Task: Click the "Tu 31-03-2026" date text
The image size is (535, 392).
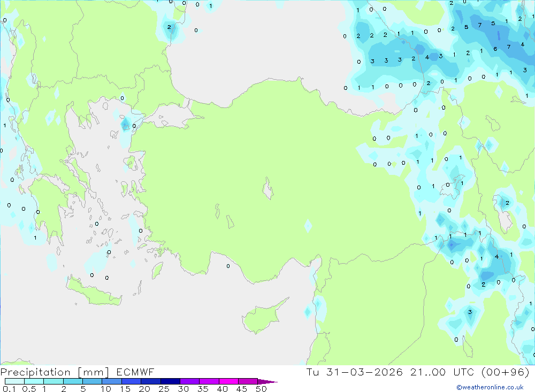Action: click(x=354, y=372)
